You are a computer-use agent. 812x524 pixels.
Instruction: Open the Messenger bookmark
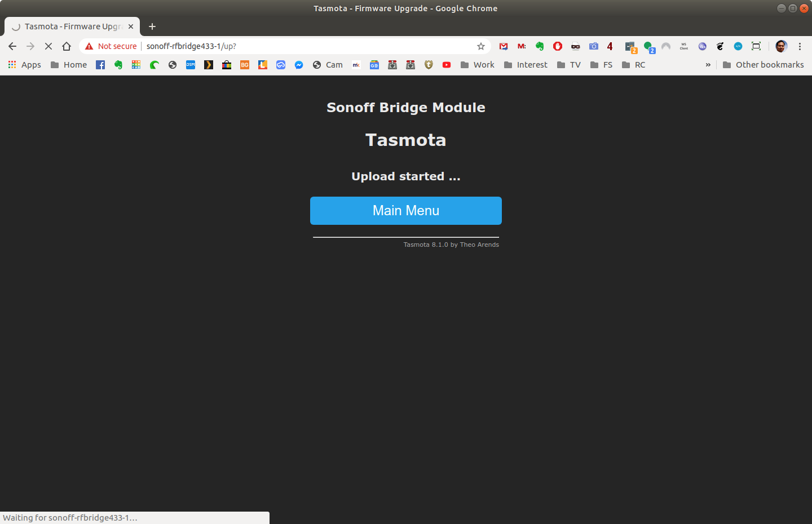pyautogui.click(x=299, y=65)
